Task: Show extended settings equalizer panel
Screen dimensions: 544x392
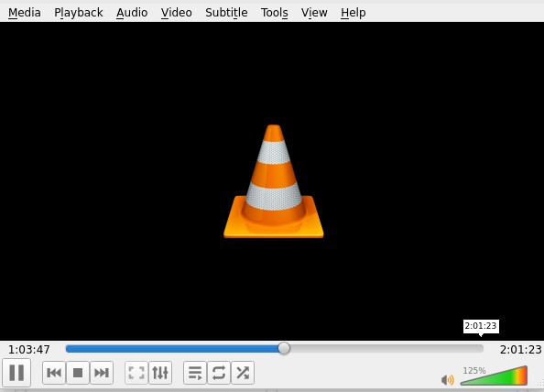Action: tap(160, 373)
